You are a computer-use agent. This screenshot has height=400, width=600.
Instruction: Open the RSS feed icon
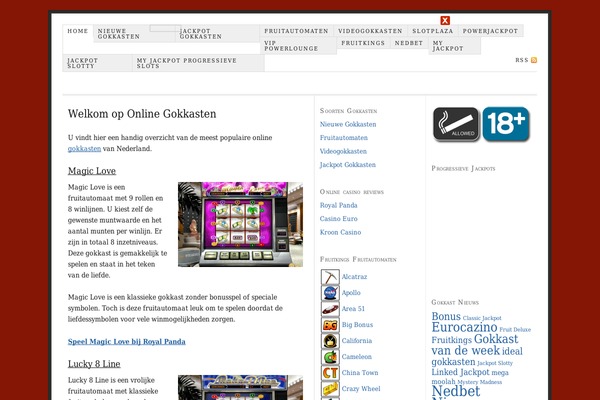(534, 60)
